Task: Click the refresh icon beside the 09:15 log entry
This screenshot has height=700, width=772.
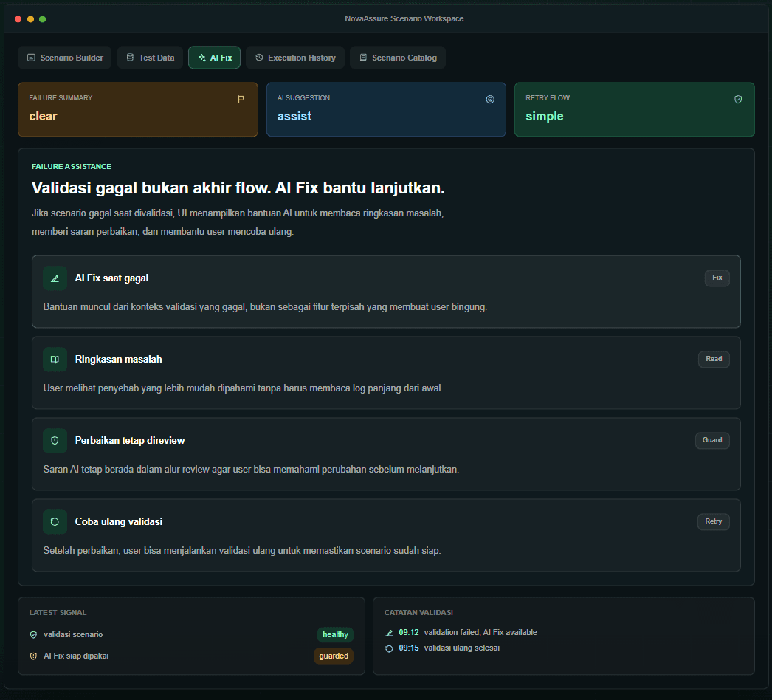Action: pos(389,649)
